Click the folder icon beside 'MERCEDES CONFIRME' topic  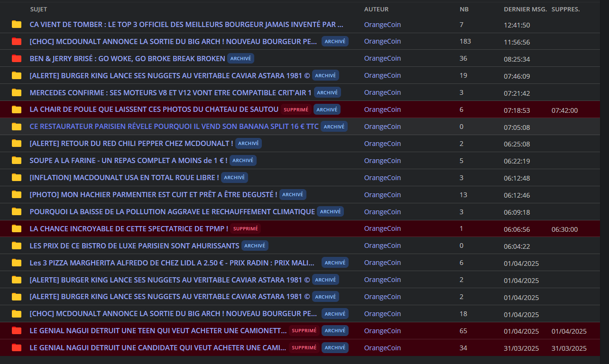[x=17, y=92]
